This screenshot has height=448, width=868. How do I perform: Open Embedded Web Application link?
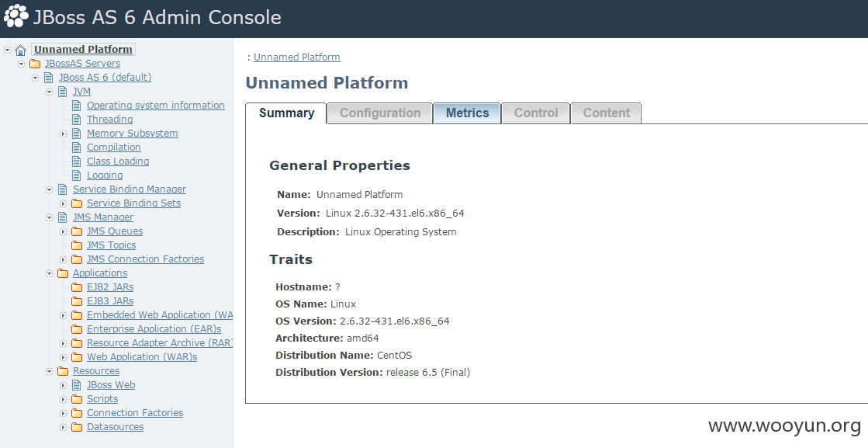tap(160, 314)
